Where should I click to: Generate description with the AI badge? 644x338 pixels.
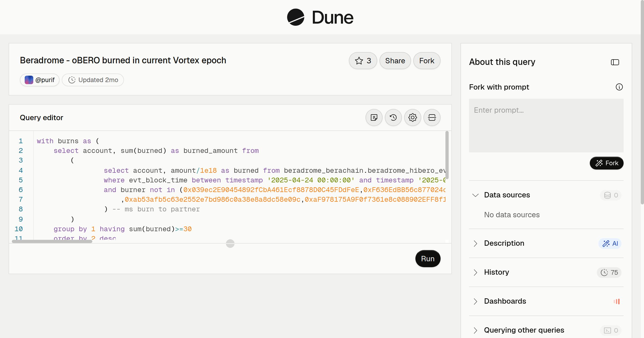610,243
